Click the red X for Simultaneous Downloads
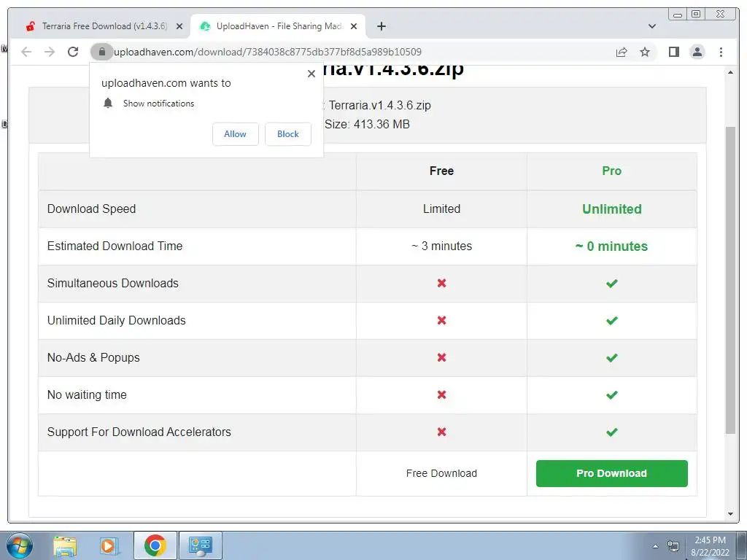The width and height of the screenshot is (747, 560). tap(441, 283)
